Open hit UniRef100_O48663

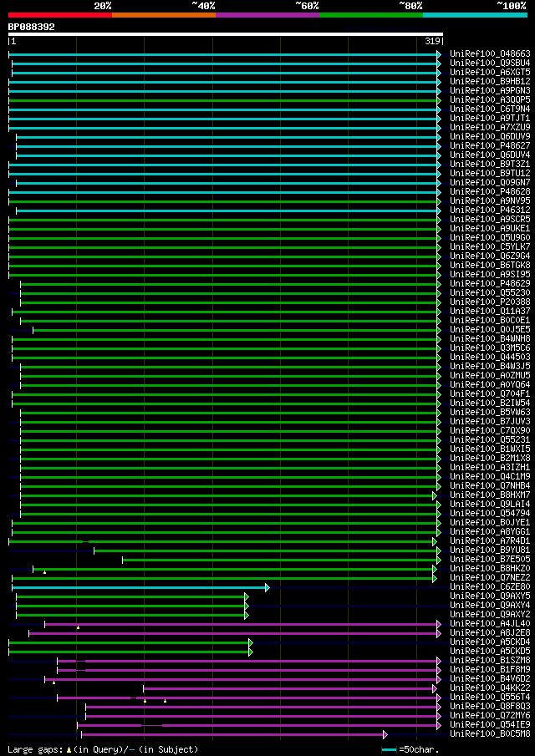[x=490, y=54]
